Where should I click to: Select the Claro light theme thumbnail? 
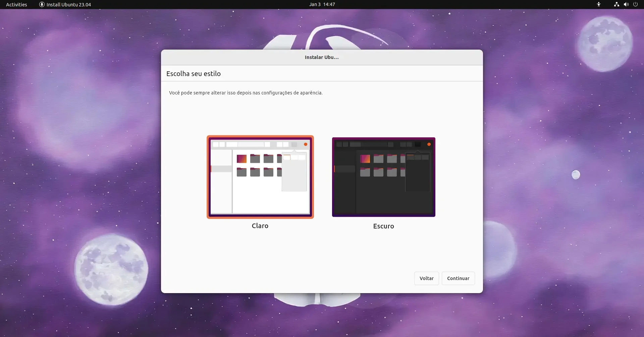(x=260, y=177)
